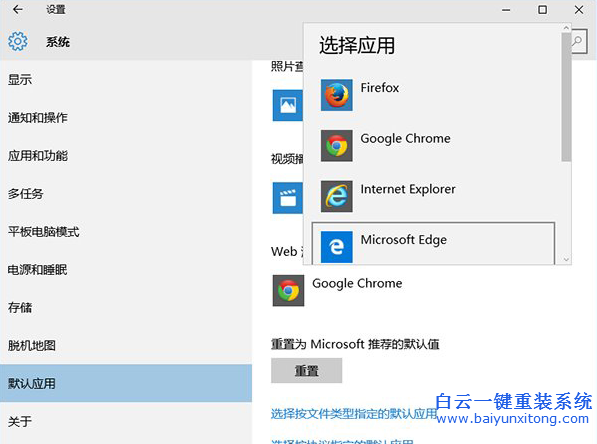Click the Google Chrome icon in app chooser

337,145
